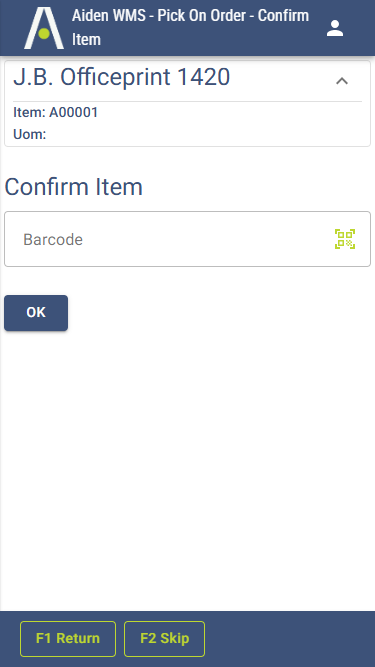Open the user account profile icon
Screen dimensions: 375x667
pyautogui.click(x=335, y=28)
